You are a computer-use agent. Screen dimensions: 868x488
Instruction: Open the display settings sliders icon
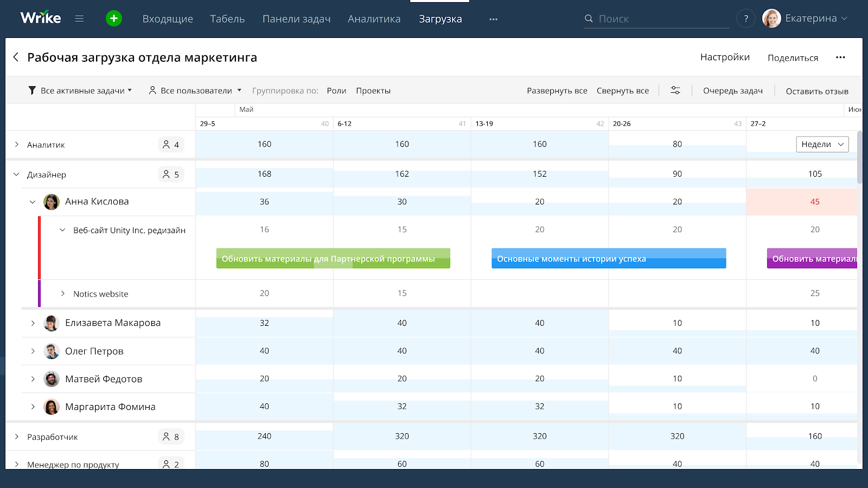click(x=675, y=91)
